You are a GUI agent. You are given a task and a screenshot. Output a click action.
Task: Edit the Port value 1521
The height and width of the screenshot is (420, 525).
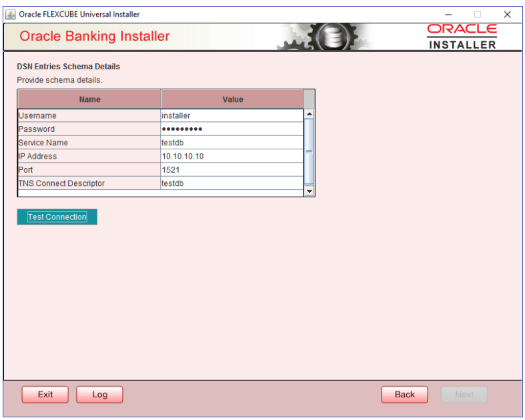(231, 170)
